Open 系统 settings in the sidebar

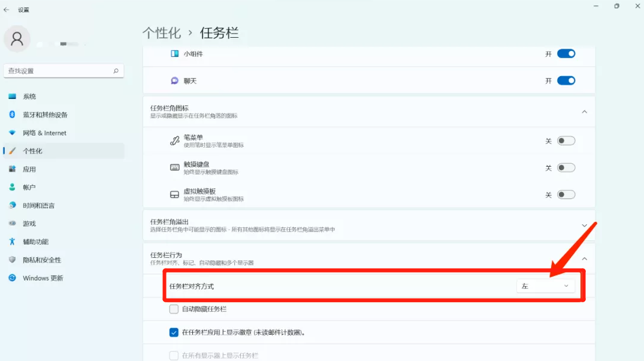(64, 96)
